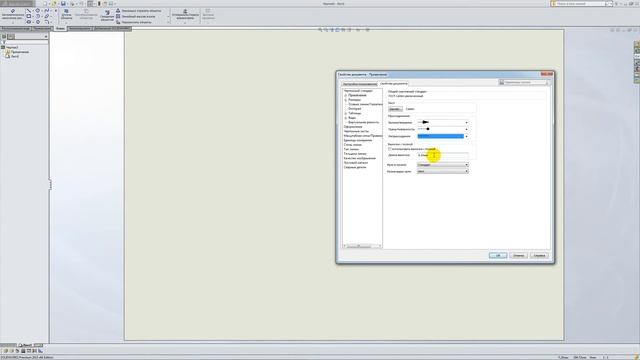This screenshot has height=360, width=640.
Task: Select DimXpert in dialog category tree
Action: click(355, 109)
